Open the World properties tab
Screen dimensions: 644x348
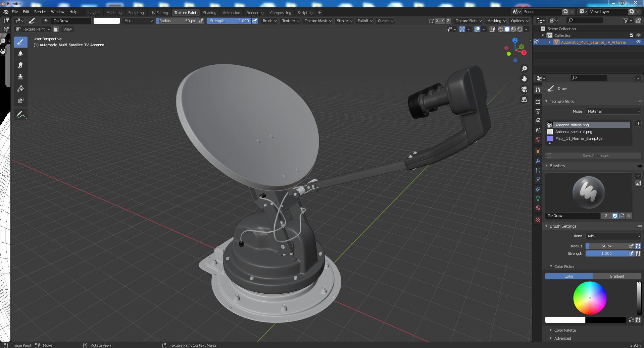(x=538, y=139)
